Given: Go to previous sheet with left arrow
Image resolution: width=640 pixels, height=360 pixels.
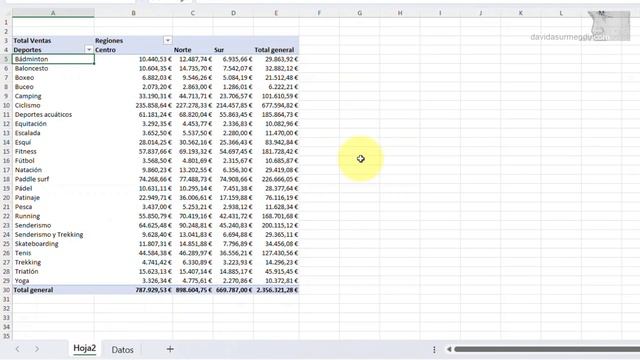Looking at the screenshot, I should [x=18, y=349].
